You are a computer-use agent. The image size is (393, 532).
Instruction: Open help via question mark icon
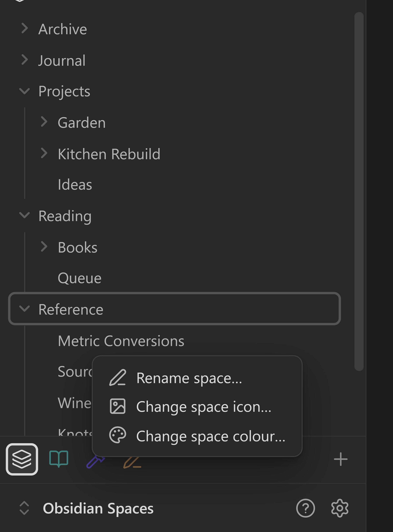click(305, 508)
